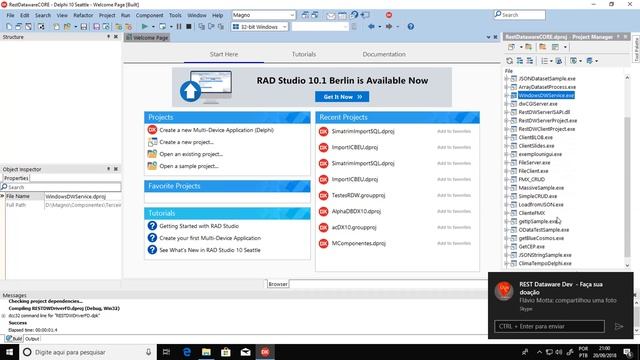
Task: Open File Explorer from taskbar
Action: [206, 352]
